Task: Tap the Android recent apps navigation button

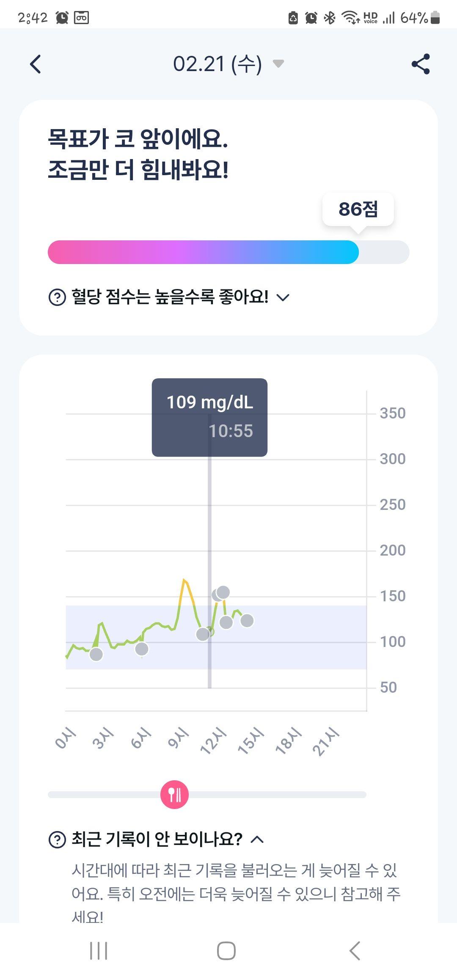Action: (x=99, y=951)
